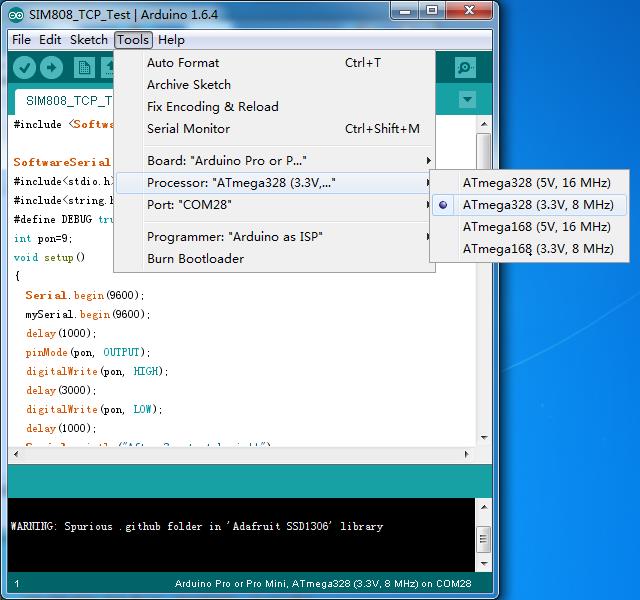Click the line number 1 in status bar
The height and width of the screenshot is (600, 640).
tap(17, 584)
